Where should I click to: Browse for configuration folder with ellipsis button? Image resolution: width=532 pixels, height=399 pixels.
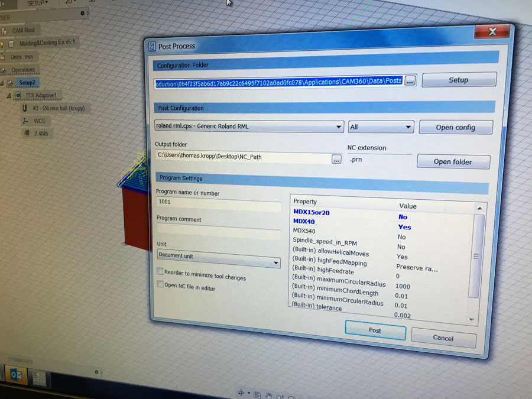(x=410, y=81)
